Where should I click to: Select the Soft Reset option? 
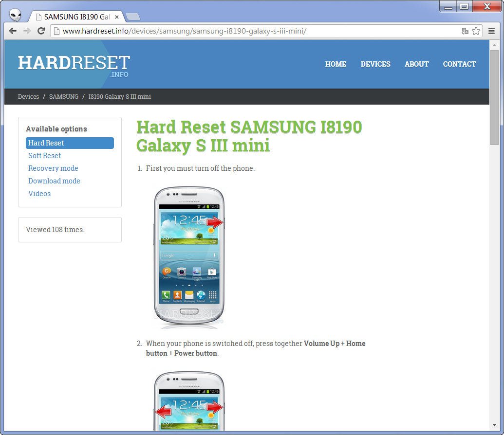[x=45, y=156]
